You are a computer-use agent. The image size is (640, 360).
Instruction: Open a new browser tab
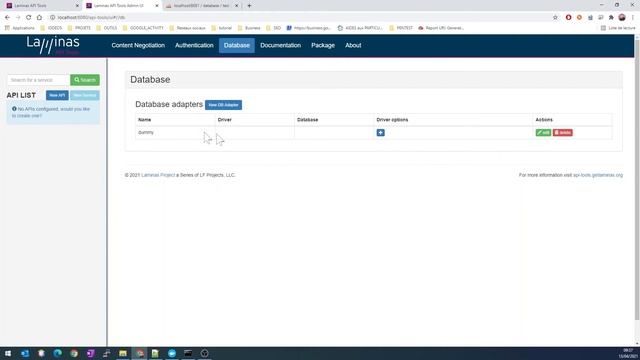pos(249,6)
